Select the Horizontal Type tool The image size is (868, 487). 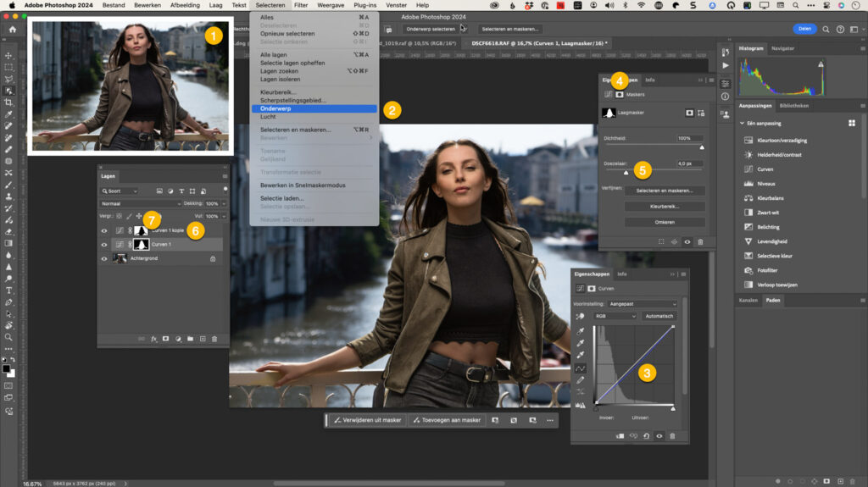coord(8,290)
